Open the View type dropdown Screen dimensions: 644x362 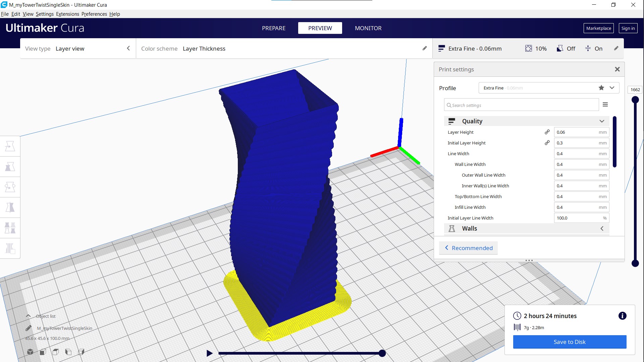point(78,49)
